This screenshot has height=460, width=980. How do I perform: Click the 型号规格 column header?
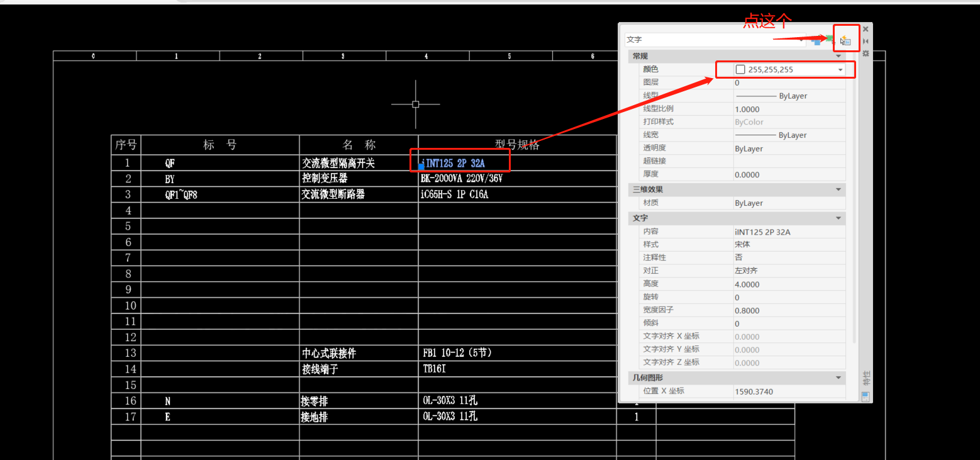tap(517, 145)
